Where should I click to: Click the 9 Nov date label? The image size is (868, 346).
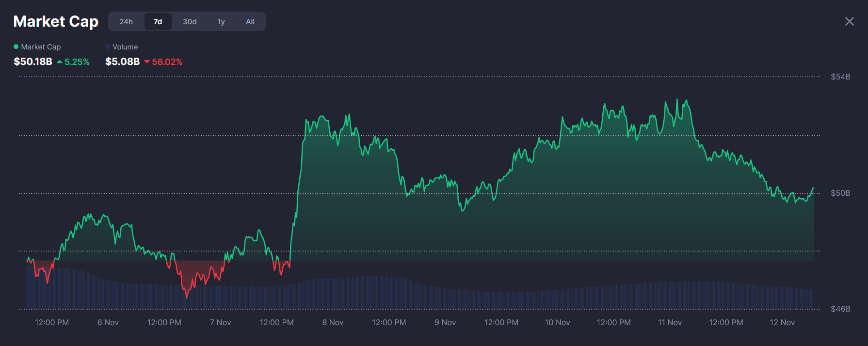click(x=445, y=322)
